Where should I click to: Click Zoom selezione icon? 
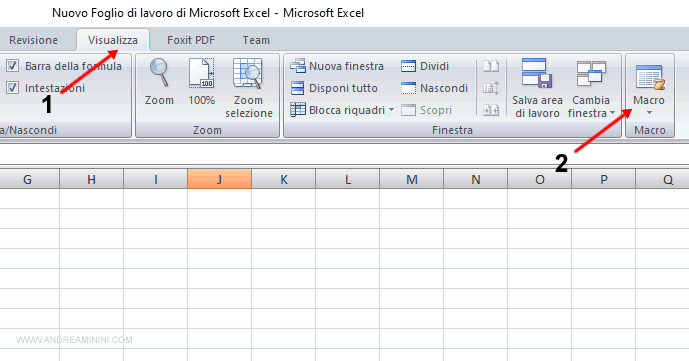pos(248,73)
